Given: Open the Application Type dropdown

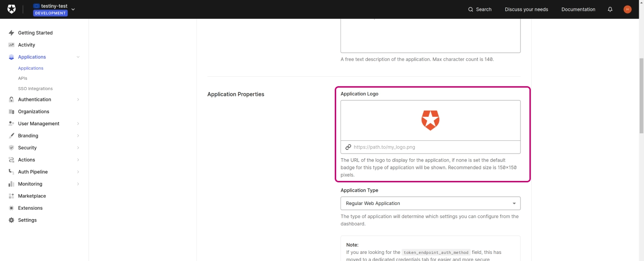Looking at the screenshot, I should pyautogui.click(x=430, y=204).
